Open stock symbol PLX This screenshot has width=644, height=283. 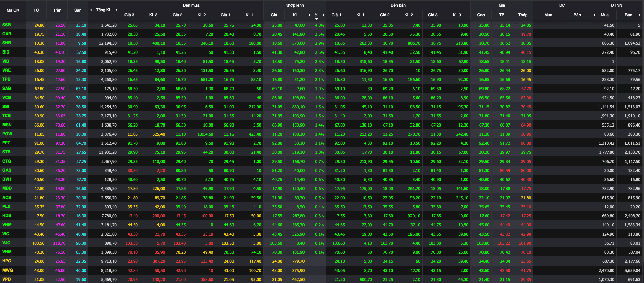(6, 207)
